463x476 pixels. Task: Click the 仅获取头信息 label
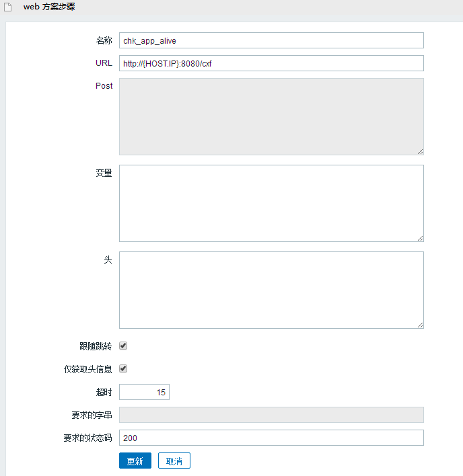click(x=87, y=369)
